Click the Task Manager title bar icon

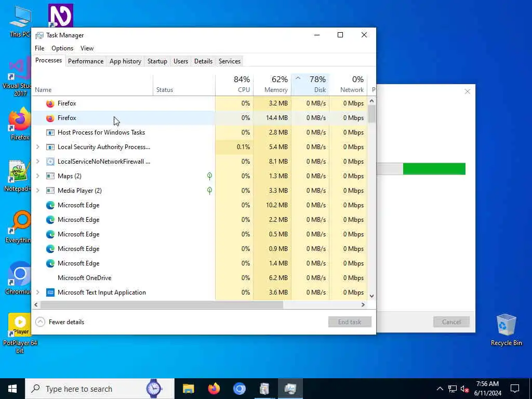tap(39, 35)
